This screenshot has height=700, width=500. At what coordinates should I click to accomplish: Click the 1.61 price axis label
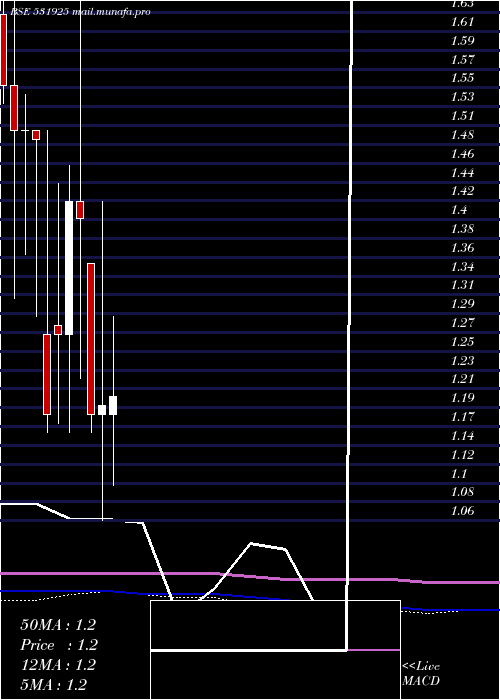(463, 22)
